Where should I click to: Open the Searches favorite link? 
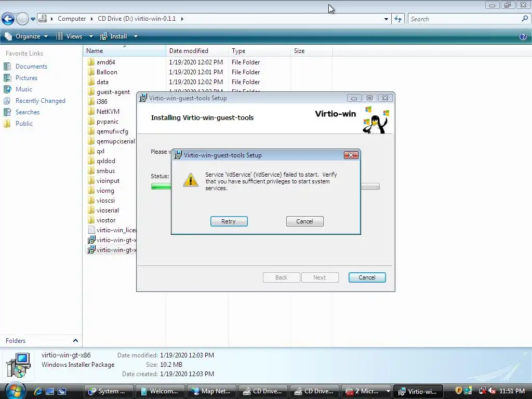click(x=28, y=112)
